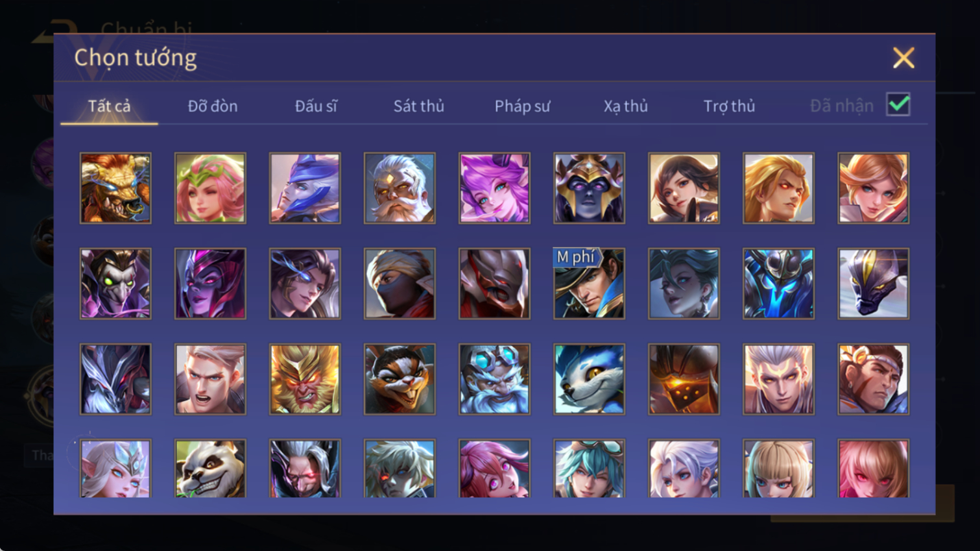The width and height of the screenshot is (980, 551).
Task: Switch to the 'Đỡ đòn' tab
Action: tap(213, 106)
